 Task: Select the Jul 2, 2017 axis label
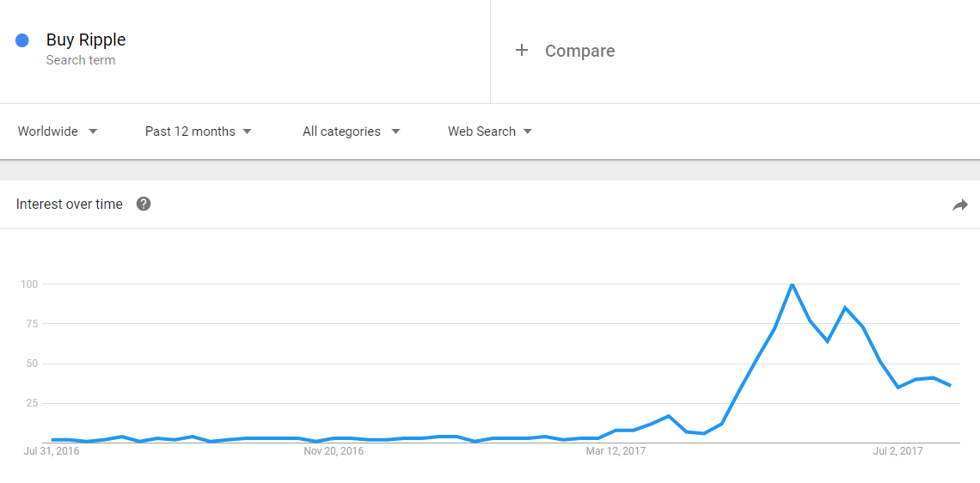pos(898,450)
